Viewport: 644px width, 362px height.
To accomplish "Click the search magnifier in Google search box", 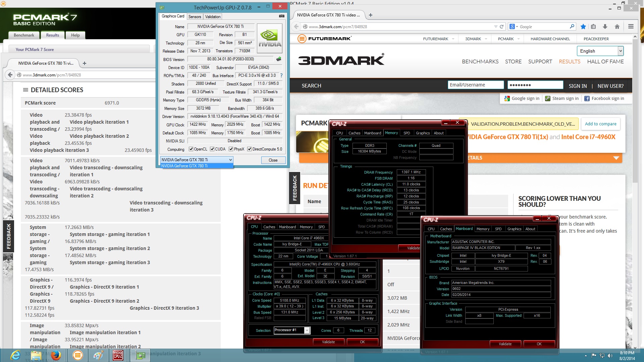I will coord(572,26).
